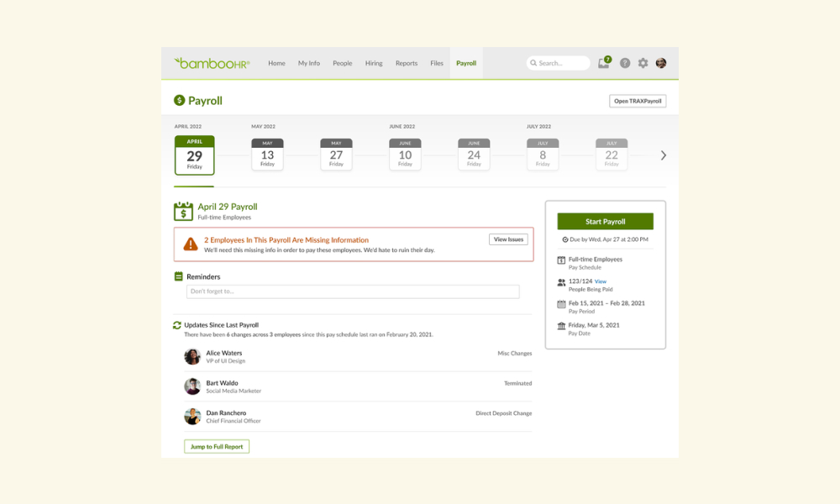Select the July 8 pay date

[543, 155]
